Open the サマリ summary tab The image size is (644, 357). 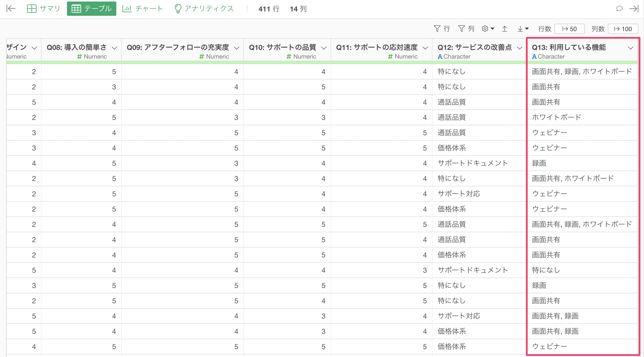(44, 9)
